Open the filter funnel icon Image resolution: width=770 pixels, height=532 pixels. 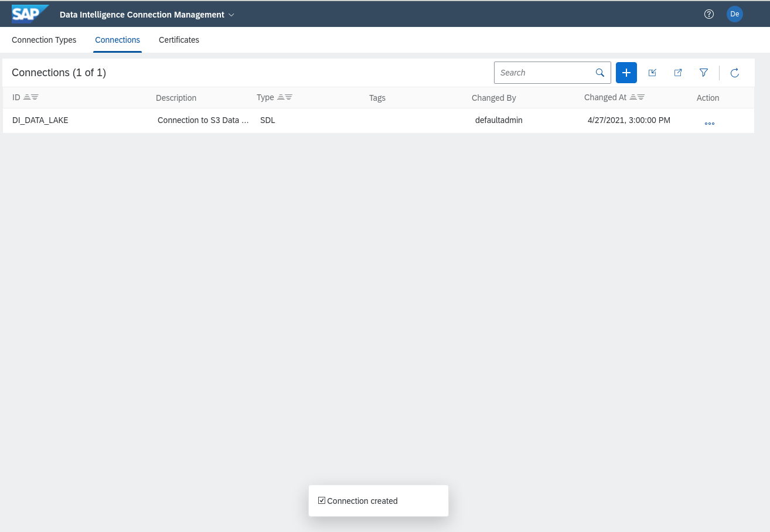pyautogui.click(x=704, y=73)
